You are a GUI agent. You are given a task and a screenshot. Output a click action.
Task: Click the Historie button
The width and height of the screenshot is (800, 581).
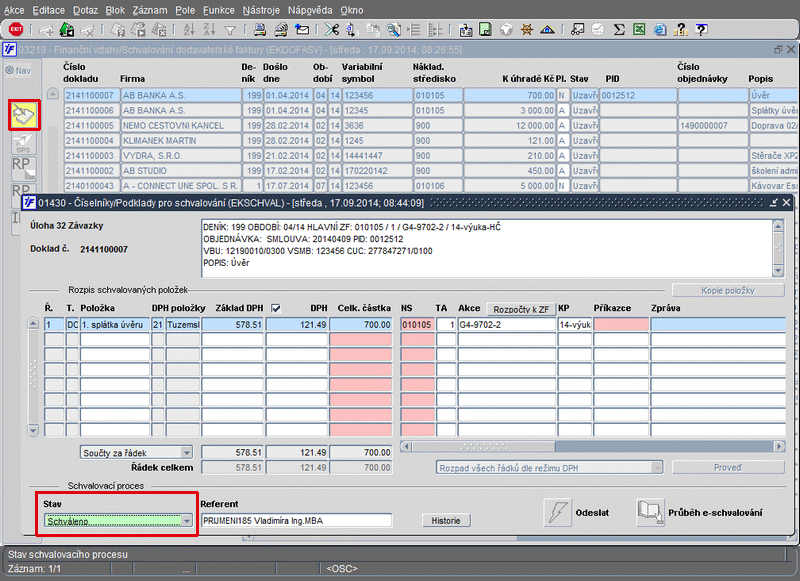tap(446, 521)
